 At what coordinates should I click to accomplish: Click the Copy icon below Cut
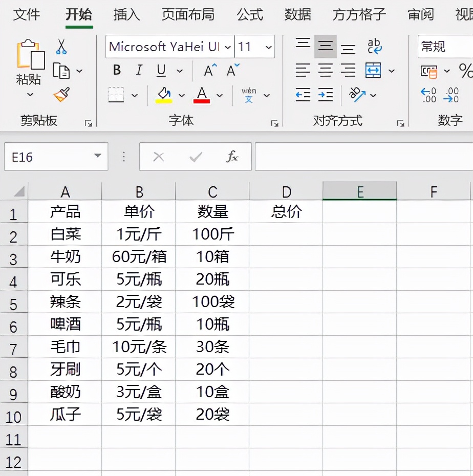pos(61,71)
